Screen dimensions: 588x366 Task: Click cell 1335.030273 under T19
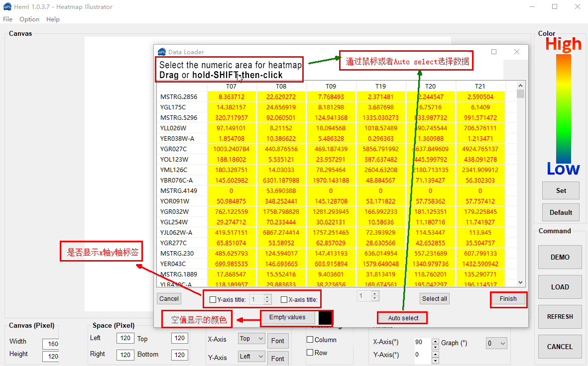380,118
